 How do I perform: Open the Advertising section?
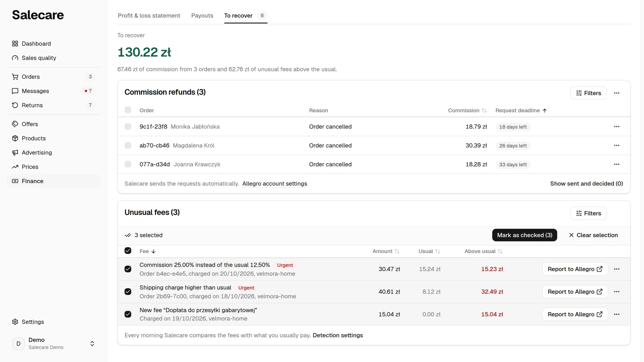point(54,153)
